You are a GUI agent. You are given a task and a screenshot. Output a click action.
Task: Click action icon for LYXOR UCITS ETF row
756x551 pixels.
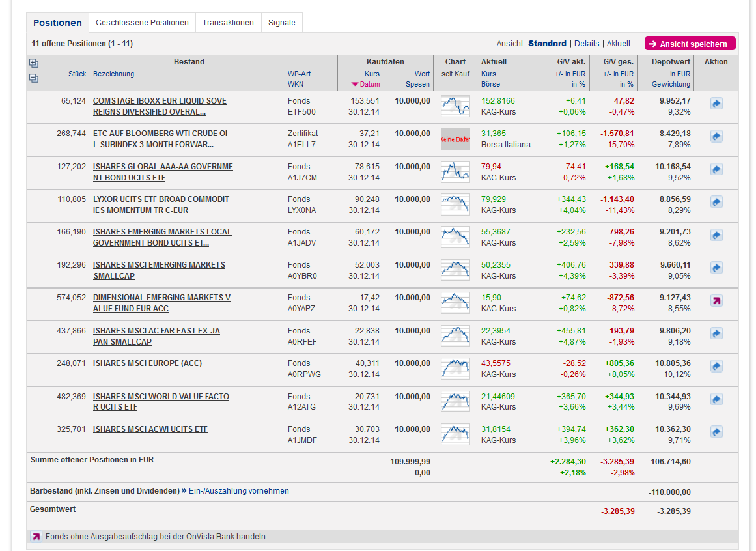pos(716,202)
